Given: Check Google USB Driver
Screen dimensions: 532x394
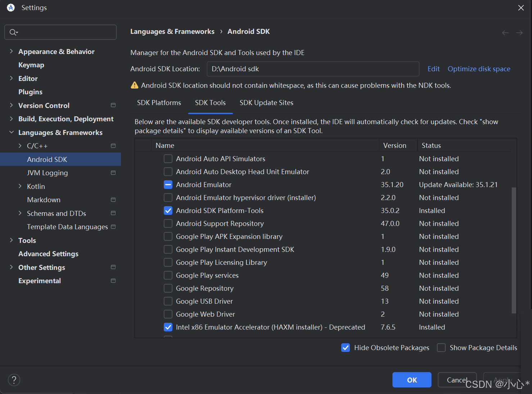Looking at the screenshot, I should [x=168, y=301].
